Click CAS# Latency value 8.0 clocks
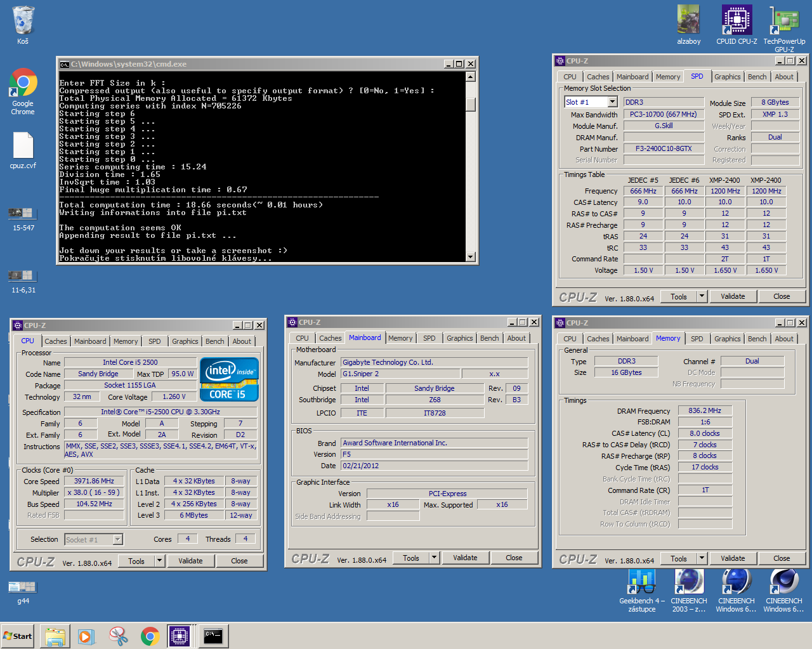The height and width of the screenshot is (649, 812). click(705, 433)
